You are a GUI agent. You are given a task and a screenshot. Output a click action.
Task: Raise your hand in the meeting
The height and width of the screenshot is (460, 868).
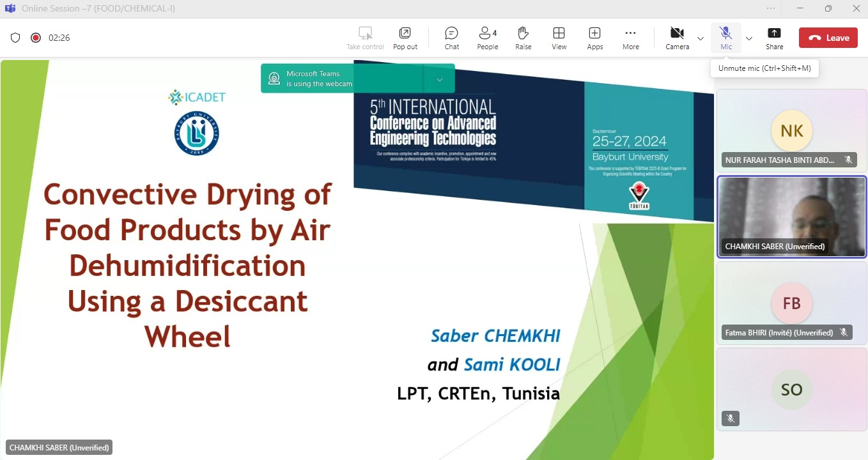point(523,38)
